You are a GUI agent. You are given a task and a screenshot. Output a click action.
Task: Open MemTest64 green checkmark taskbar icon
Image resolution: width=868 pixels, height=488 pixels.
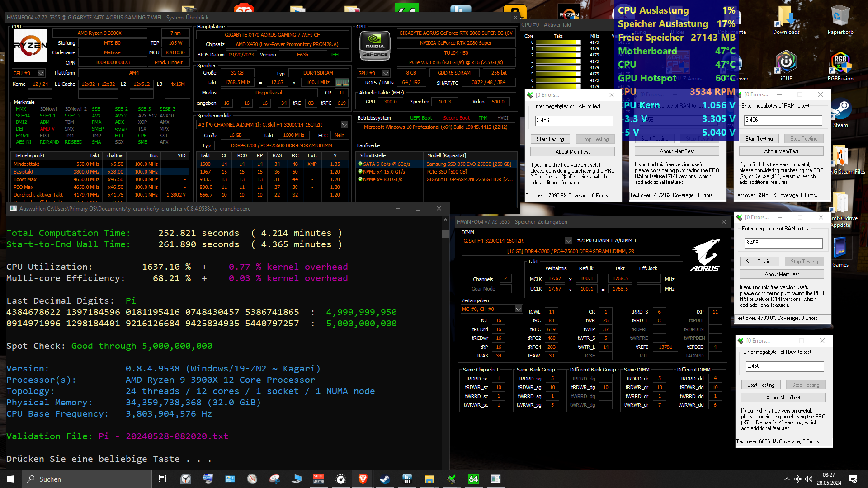(451, 479)
